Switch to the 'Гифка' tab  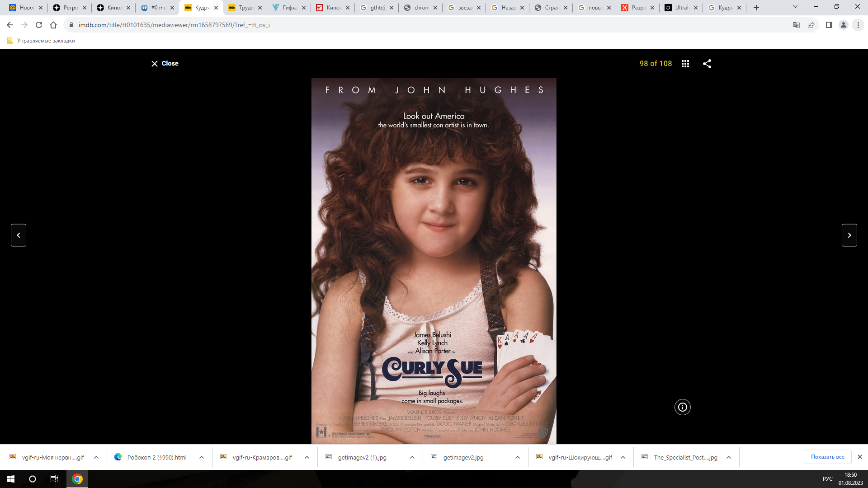click(x=289, y=8)
